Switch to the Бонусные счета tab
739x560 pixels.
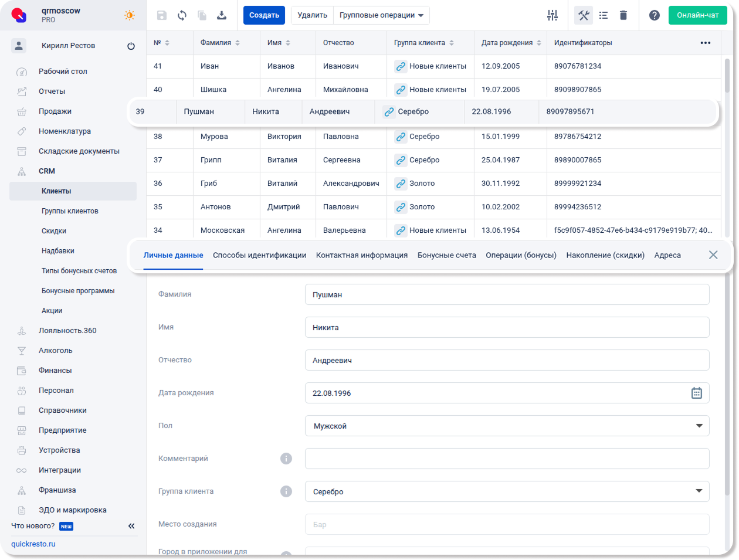[x=446, y=255]
